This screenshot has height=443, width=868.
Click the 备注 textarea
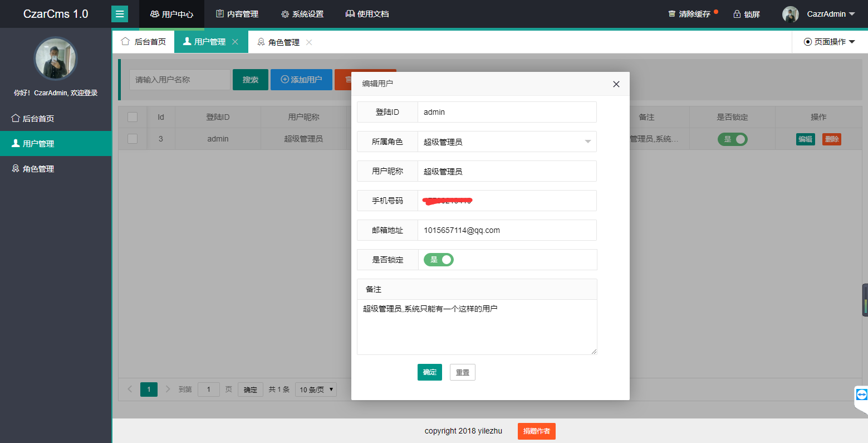[x=477, y=327]
